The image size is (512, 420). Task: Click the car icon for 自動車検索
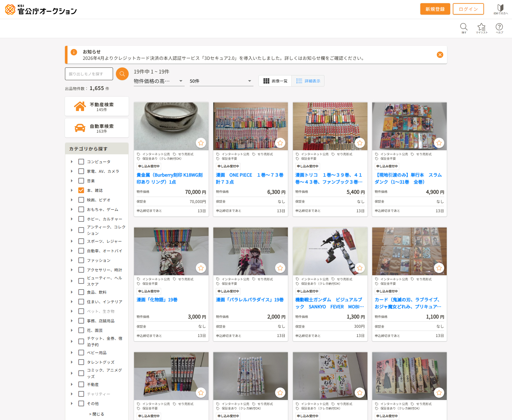tap(80, 128)
